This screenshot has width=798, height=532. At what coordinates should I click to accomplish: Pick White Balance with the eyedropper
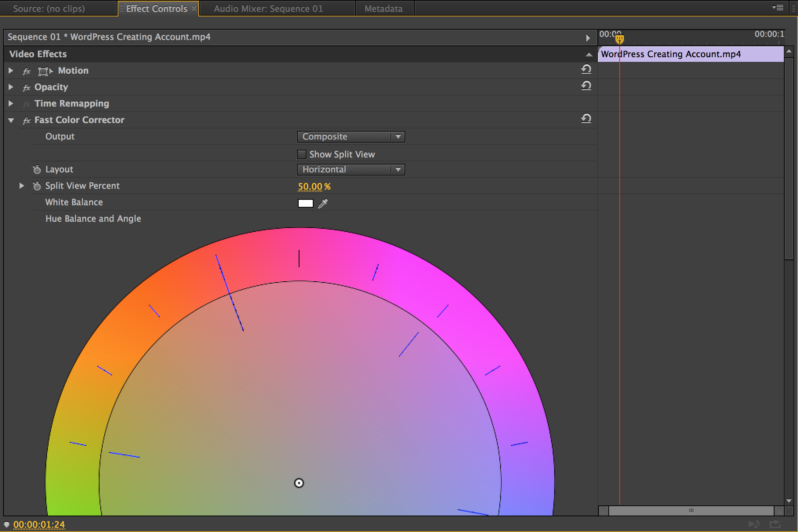coord(323,203)
